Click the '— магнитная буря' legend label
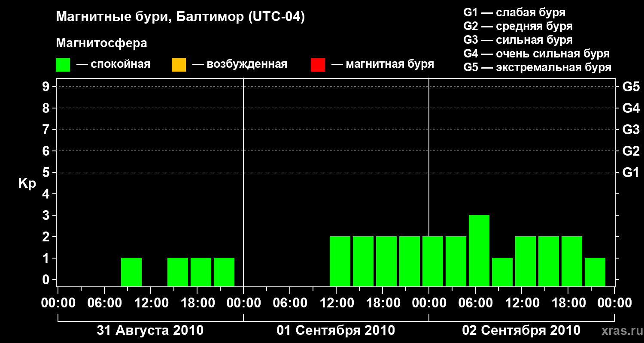The image size is (644, 343). [x=383, y=65]
